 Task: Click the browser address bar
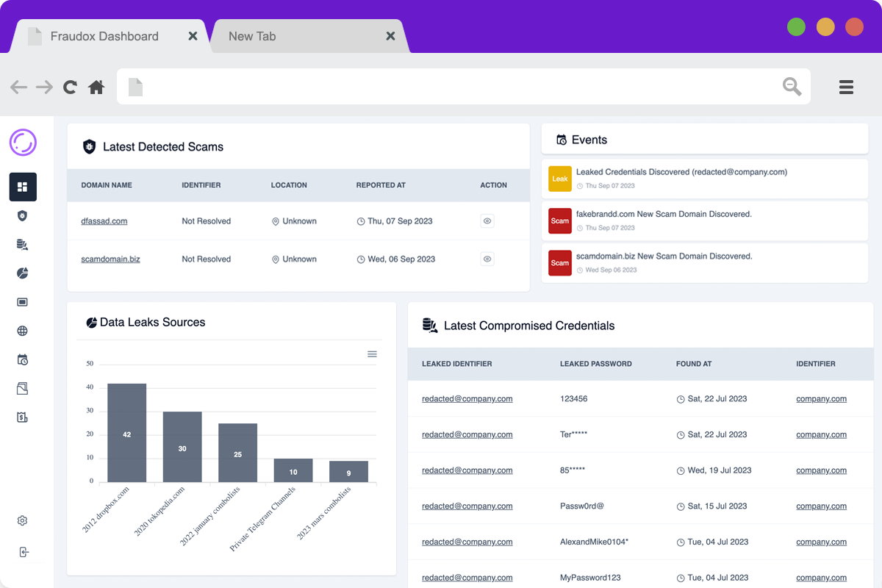coord(456,87)
